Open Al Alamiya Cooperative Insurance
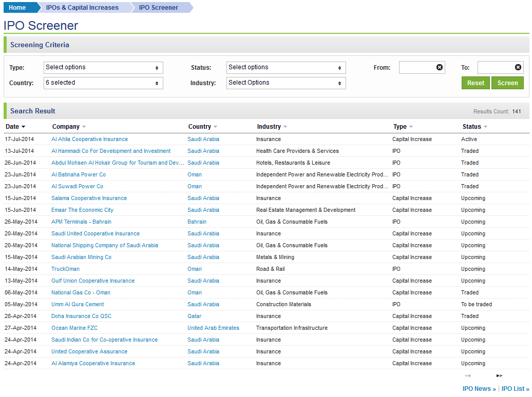Viewport: 532px width, 397px height. (x=93, y=364)
